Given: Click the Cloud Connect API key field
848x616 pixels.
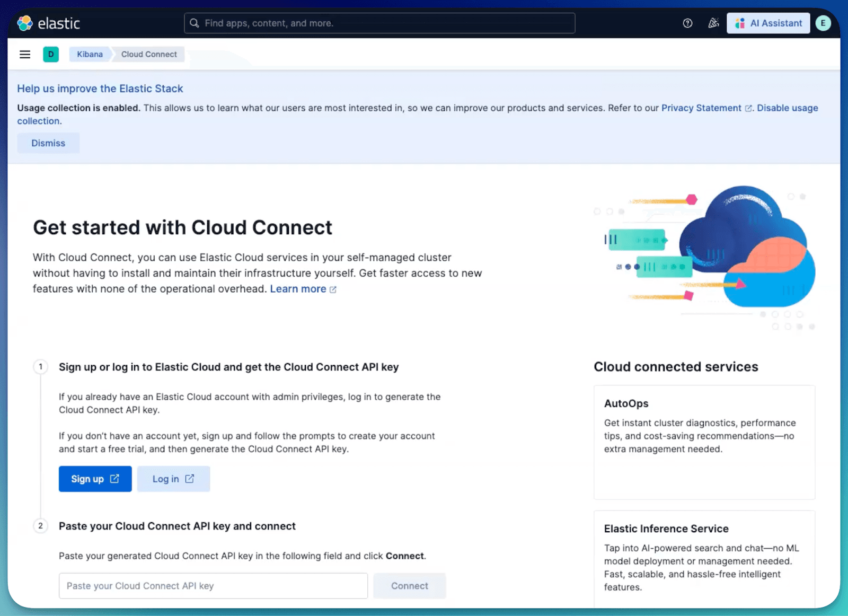Looking at the screenshot, I should [213, 586].
